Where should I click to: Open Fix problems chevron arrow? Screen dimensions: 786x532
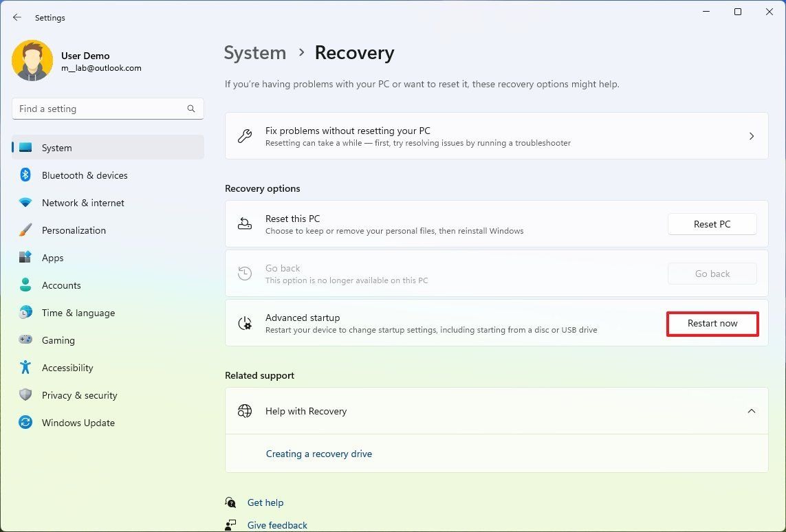[x=752, y=136]
